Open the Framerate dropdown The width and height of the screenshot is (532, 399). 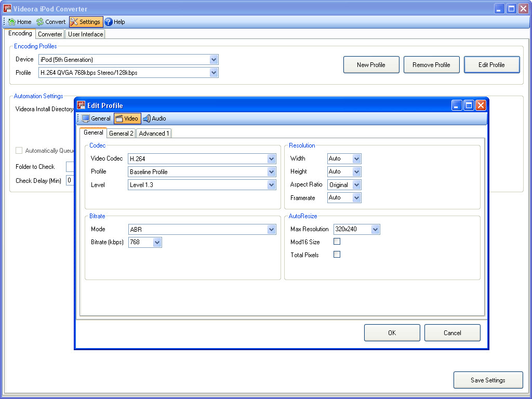click(x=356, y=197)
